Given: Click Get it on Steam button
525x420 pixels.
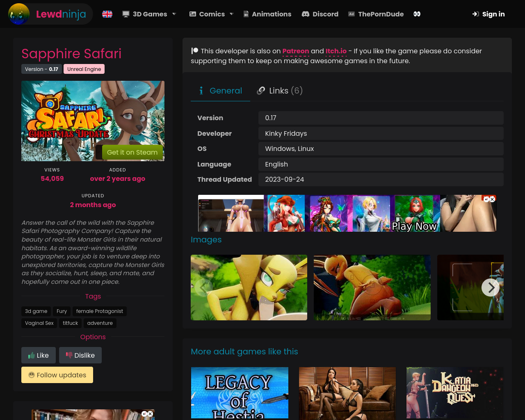Looking at the screenshot, I should coord(132,152).
